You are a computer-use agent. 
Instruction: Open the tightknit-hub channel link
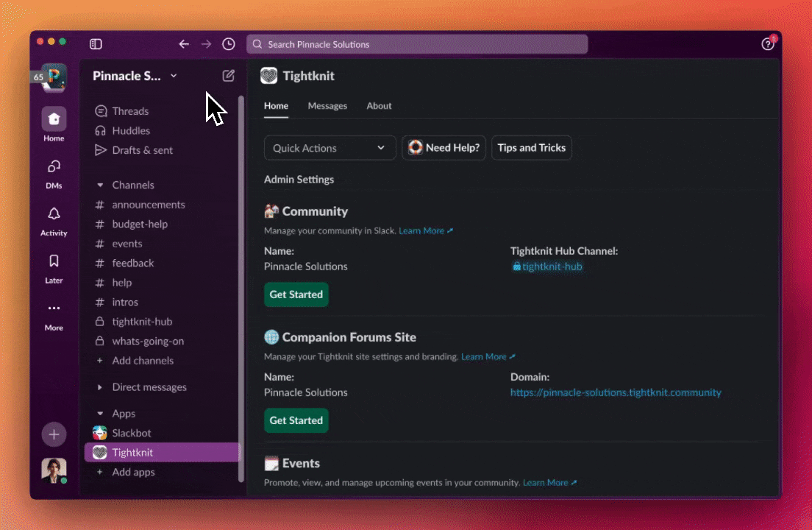click(x=547, y=266)
